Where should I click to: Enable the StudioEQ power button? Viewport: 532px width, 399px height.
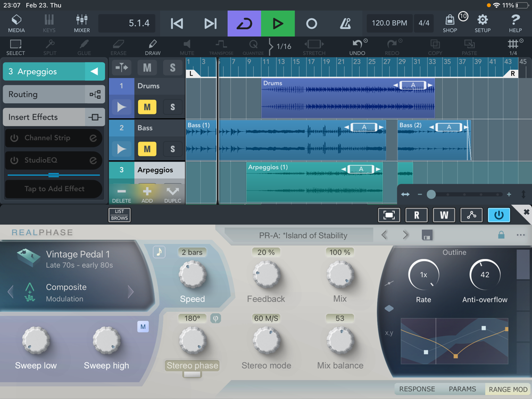14,160
